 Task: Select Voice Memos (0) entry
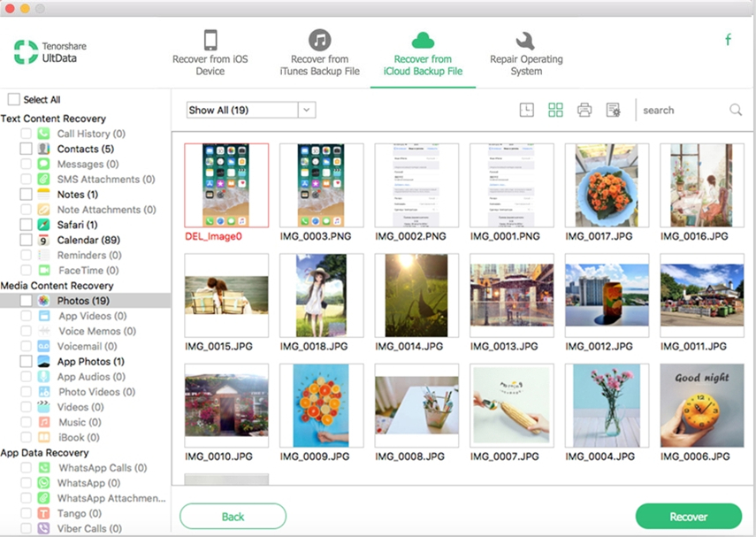tap(97, 331)
